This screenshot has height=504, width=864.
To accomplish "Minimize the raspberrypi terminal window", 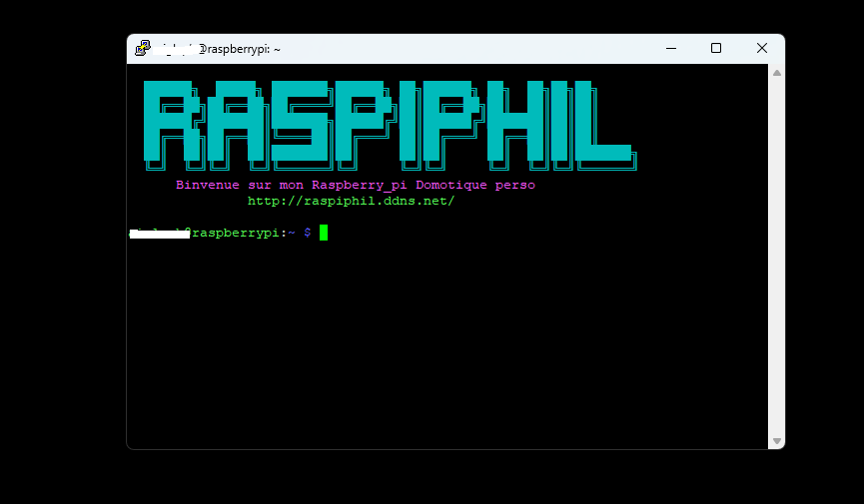I will [670, 49].
